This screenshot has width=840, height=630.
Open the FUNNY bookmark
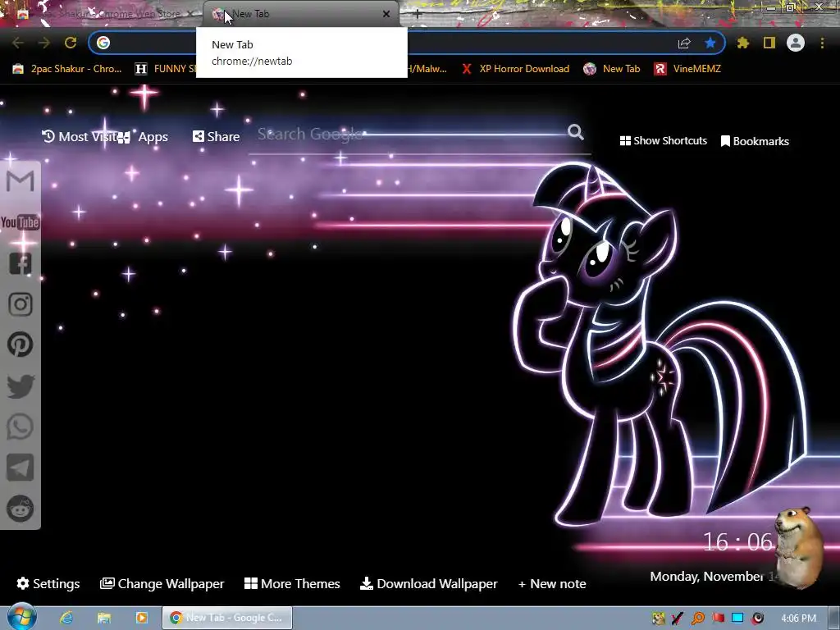tap(165, 69)
